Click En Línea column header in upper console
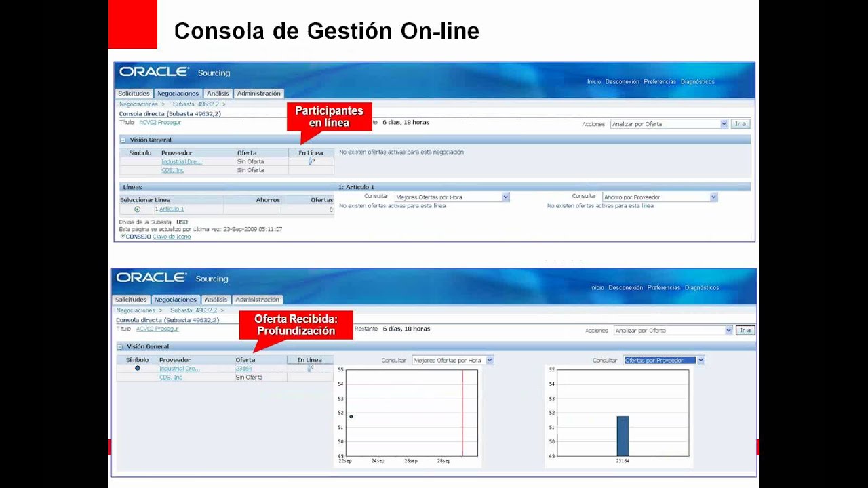This screenshot has width=868, height=488. [x=311, y=153]
